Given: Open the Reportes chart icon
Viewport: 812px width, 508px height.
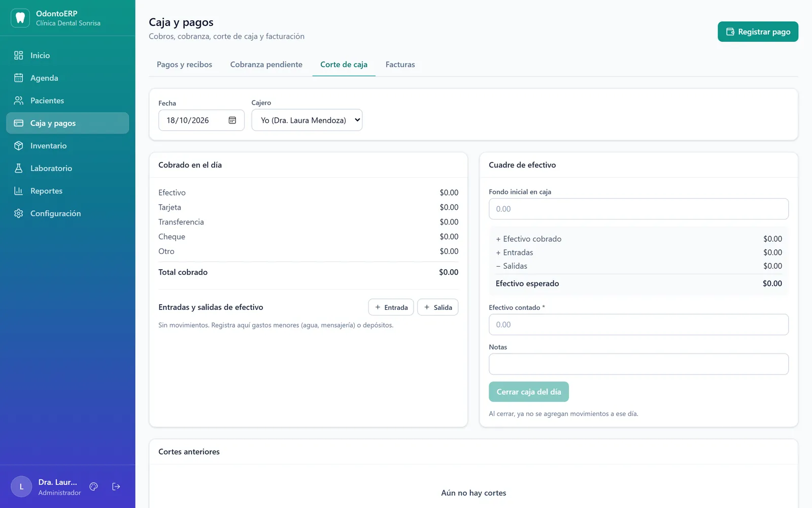Looking at the screenshot, I should 19,191.
